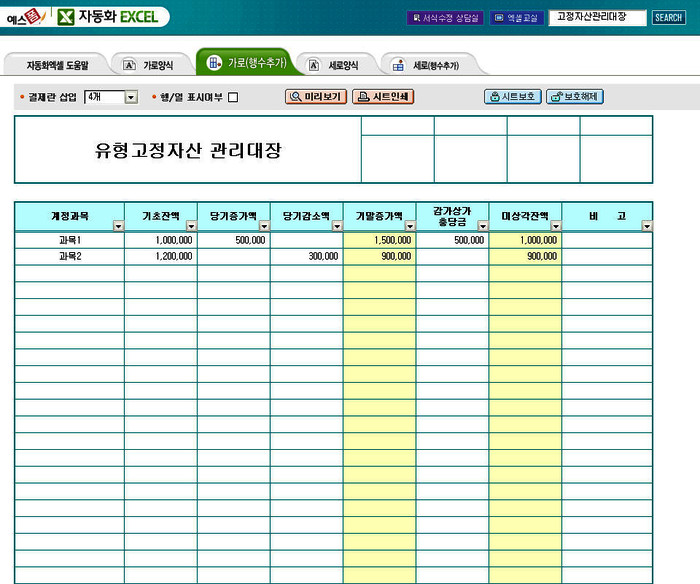This screenshot has width=700, height=584.
Task: Select the 과목2 cell
Action: [70, 256]
